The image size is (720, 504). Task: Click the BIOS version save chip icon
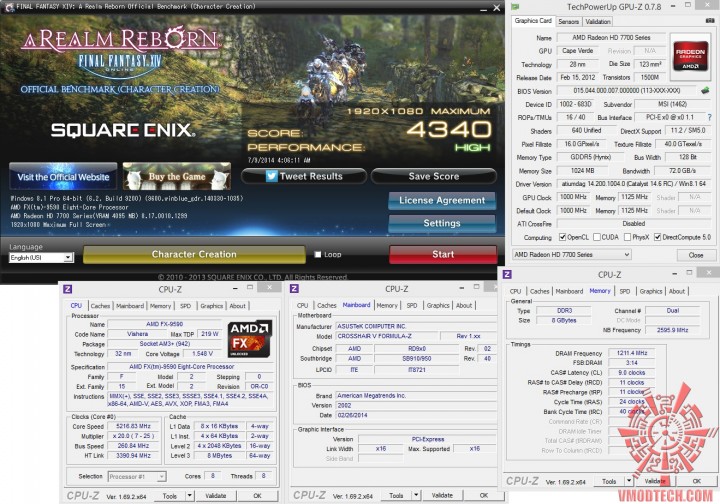coord(705,90)
